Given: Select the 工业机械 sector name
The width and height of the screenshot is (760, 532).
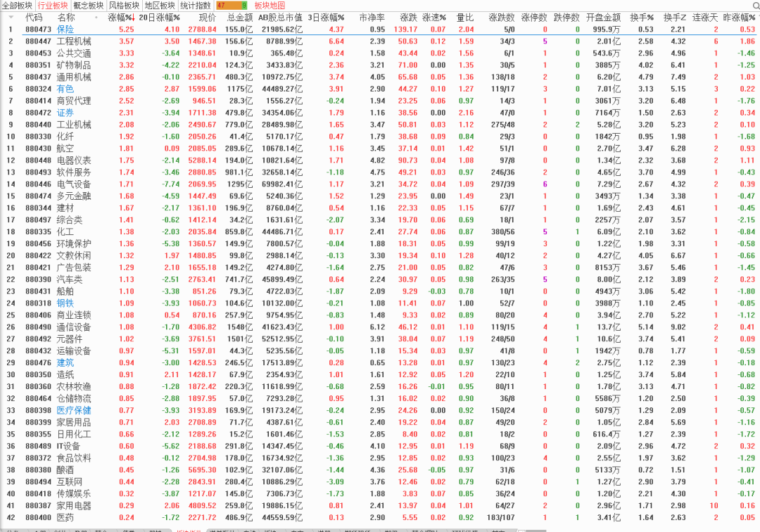Looking at the screenshot, I should [x=74, y=125].
